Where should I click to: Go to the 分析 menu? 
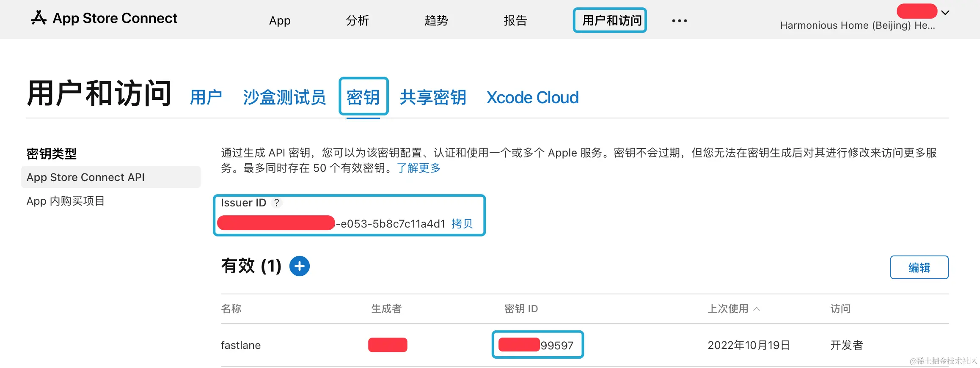tap(358, 20)
